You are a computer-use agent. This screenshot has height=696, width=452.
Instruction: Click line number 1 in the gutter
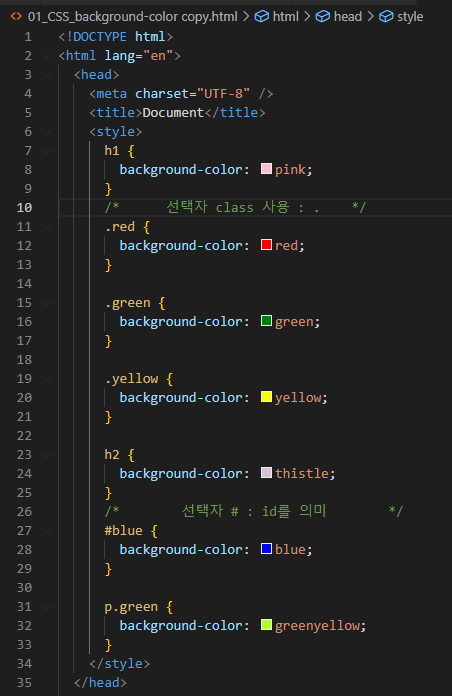(28, 36)
